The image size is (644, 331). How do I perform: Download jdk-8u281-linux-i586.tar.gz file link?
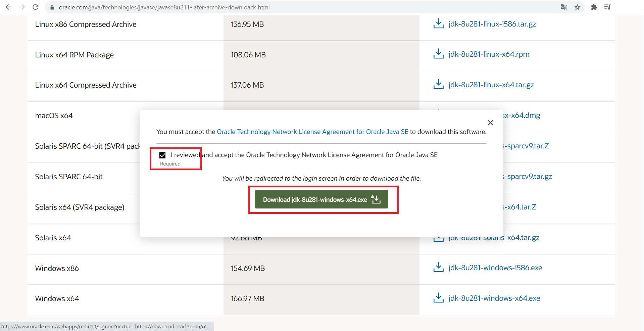pos(492,24)
